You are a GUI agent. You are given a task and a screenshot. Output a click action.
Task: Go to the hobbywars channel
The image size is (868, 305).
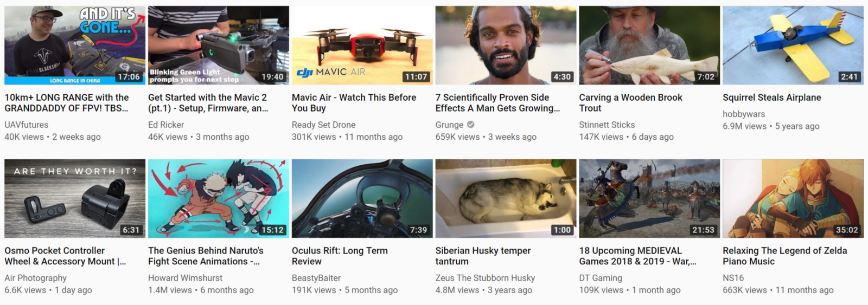tap(744, 114)
